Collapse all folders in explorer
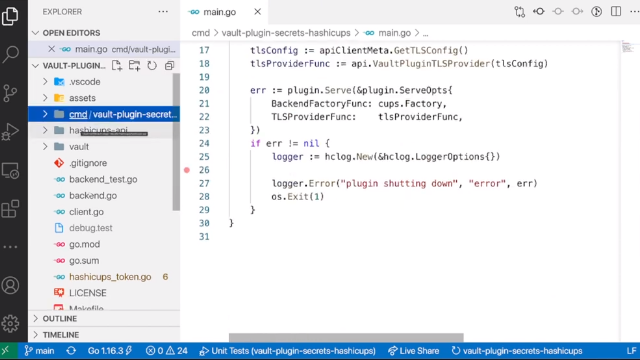Image resolution: width=640 pixels, height=360 pixels. 169,65
